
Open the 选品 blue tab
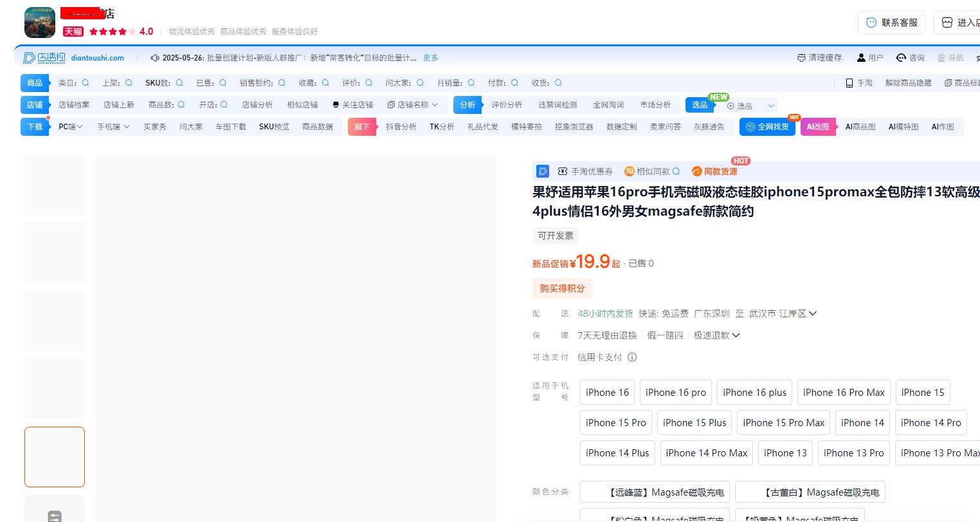(x=700, y=105)
